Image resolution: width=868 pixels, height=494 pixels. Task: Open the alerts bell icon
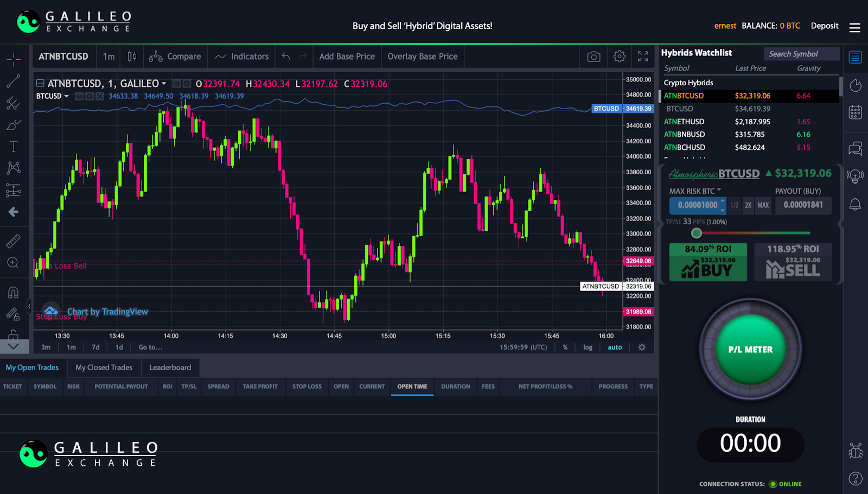tap(855, 204)
